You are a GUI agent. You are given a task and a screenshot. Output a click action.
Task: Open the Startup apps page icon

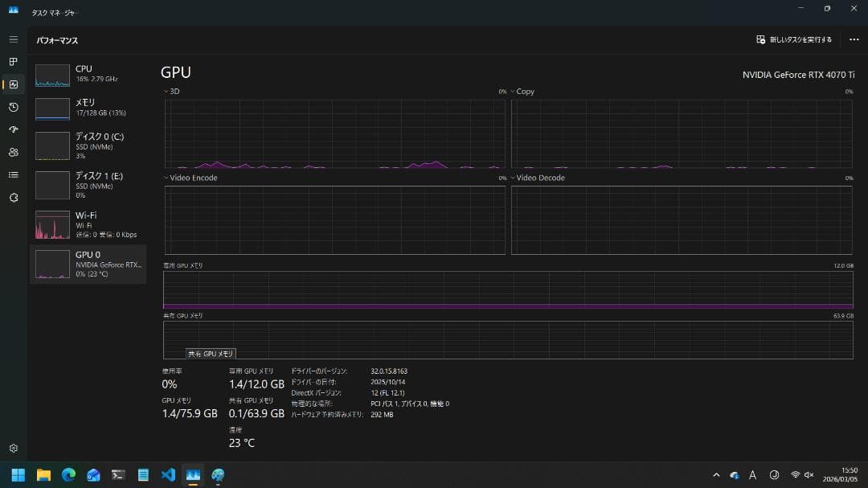point(13,129)
